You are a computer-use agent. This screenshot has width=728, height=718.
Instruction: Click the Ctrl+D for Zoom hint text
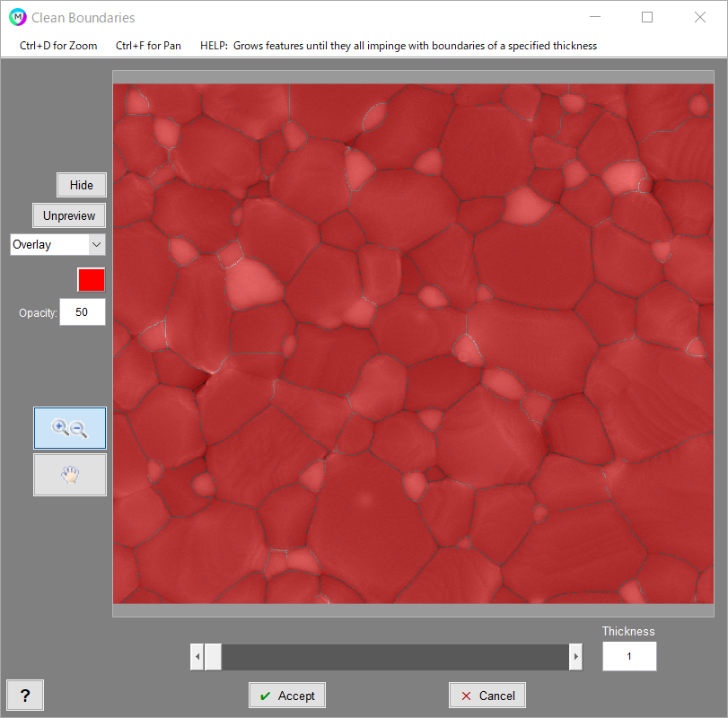58,46
